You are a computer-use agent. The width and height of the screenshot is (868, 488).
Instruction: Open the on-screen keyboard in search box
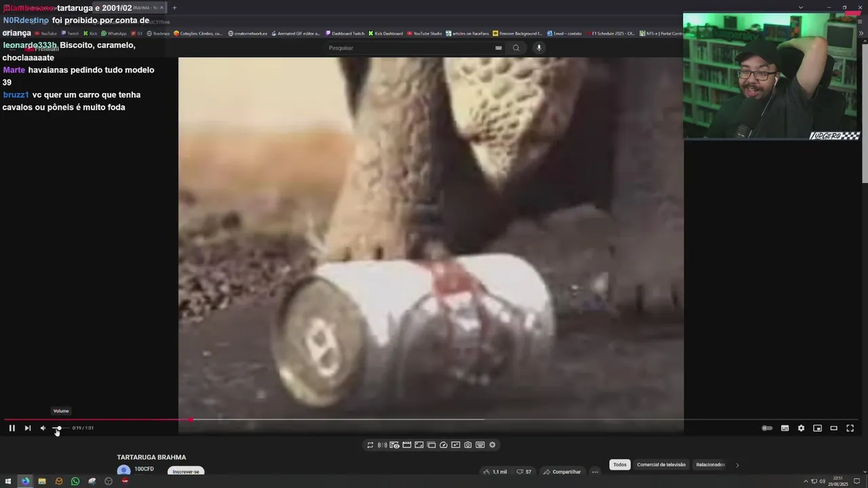(498, 47)
